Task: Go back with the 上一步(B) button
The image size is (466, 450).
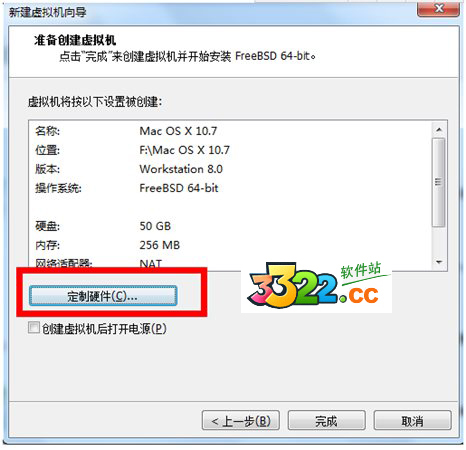Action: click(240, 421)
